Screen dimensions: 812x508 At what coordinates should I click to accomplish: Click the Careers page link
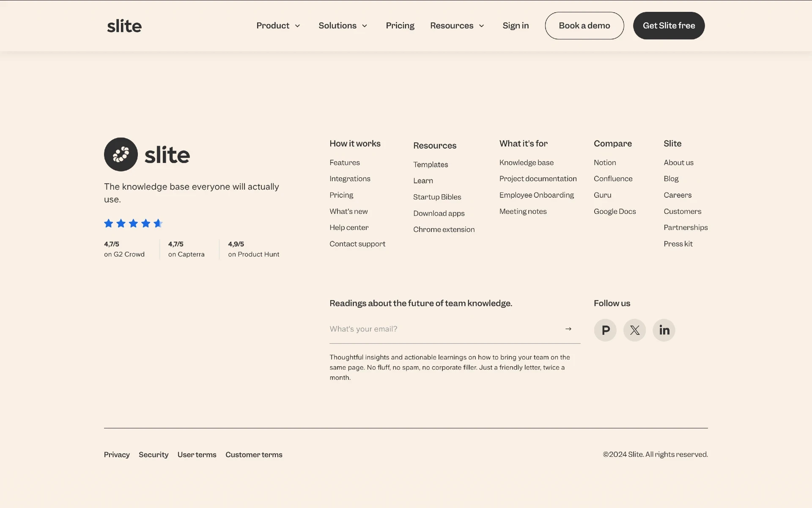pyautogui.click(x=678, y=194)
